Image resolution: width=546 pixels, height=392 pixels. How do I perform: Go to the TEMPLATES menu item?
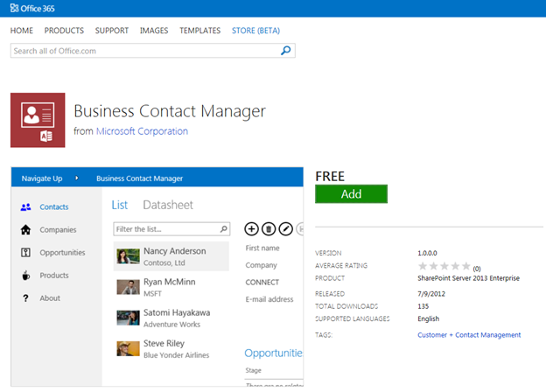(199, 31)
